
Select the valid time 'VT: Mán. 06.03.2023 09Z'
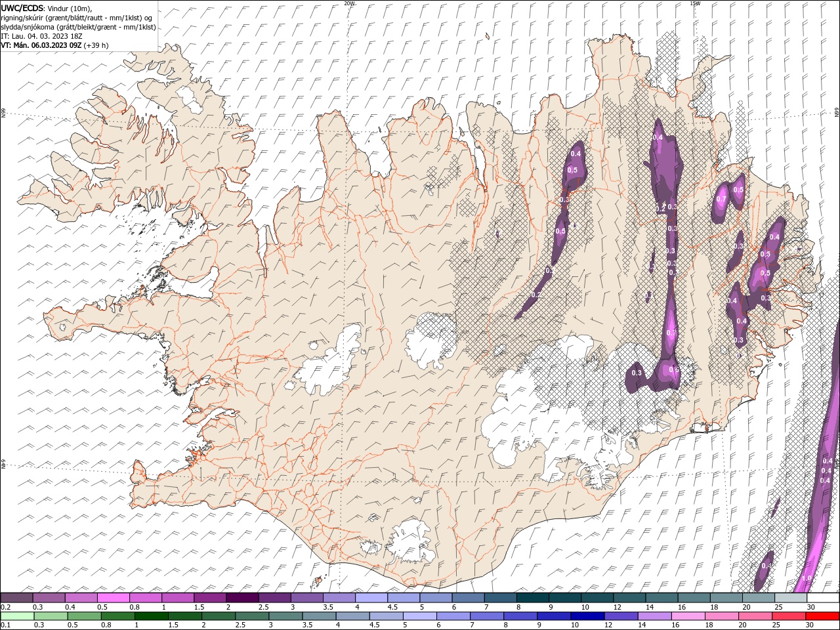pyautogui.click(x=41, y=45)
